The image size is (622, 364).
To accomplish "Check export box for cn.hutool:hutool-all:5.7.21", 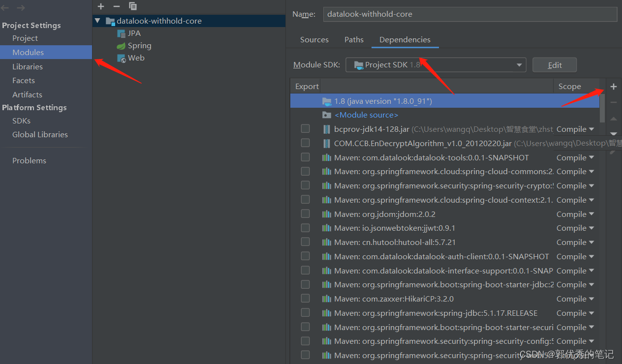I will (305, 242).
